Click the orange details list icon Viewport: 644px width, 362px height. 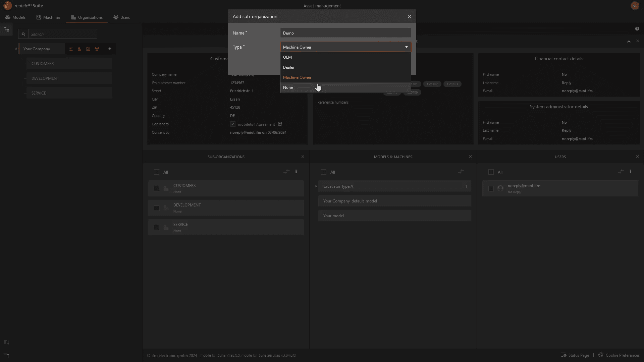tap(71, 49)
